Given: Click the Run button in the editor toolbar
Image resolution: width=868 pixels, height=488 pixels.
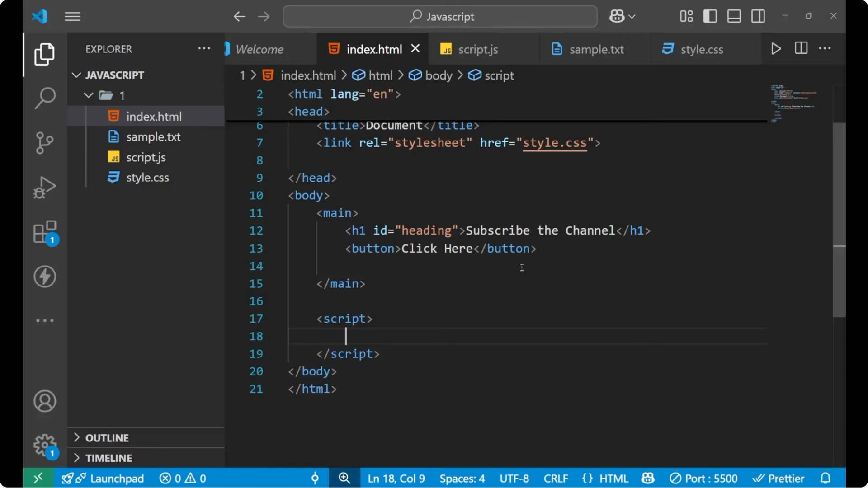Looking at the screenshot, I should 776,48.
